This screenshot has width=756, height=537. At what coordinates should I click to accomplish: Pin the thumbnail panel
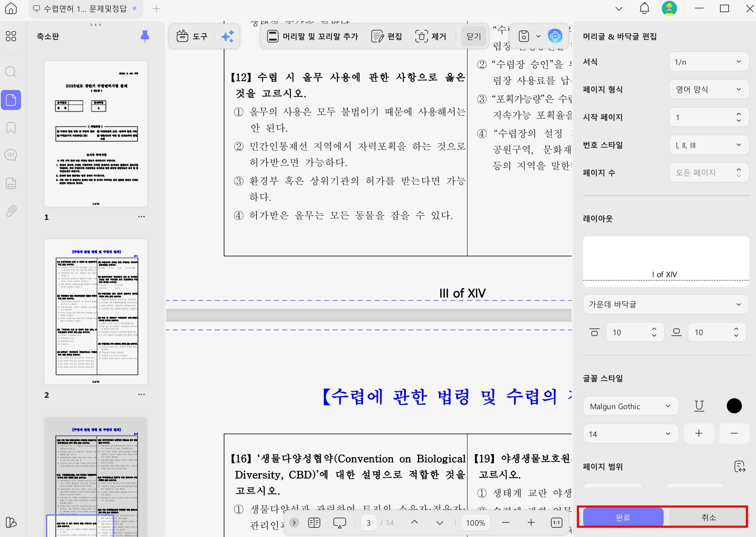pyautogui.click(x=144, y=36)
